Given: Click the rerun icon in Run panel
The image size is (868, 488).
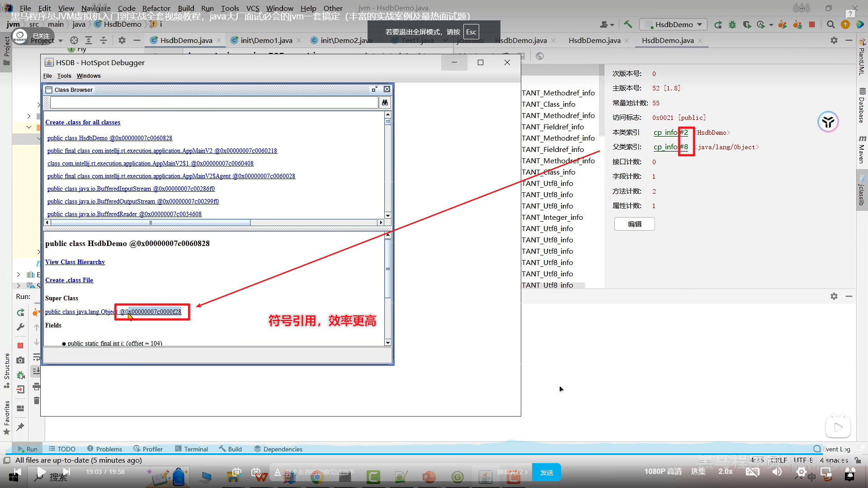Looking at the screenshot, I should click(20, 313).
